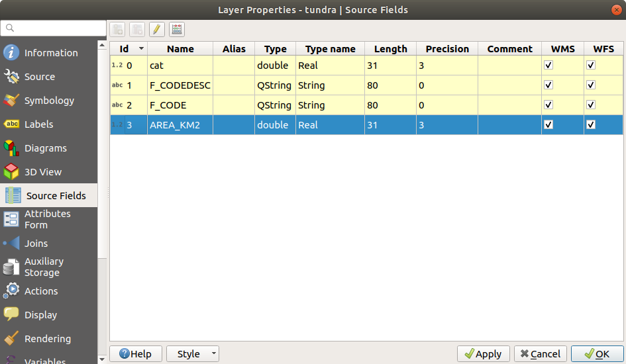Open the Symbology paintbrush icon
Image resolution: width=626 pixels, height=364 pixels.
click(11, 101)
